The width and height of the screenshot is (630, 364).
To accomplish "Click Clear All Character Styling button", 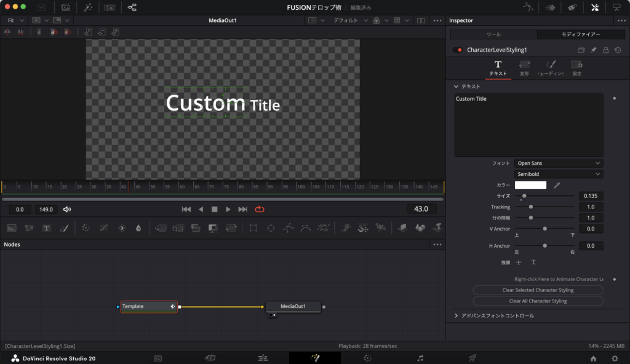I will pos(538,301).
